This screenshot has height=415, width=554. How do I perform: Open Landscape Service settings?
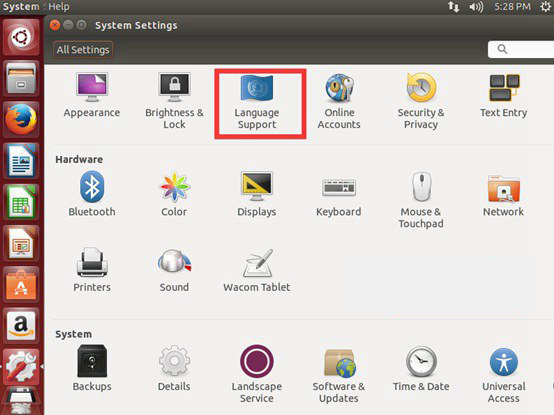coord(257,374)
